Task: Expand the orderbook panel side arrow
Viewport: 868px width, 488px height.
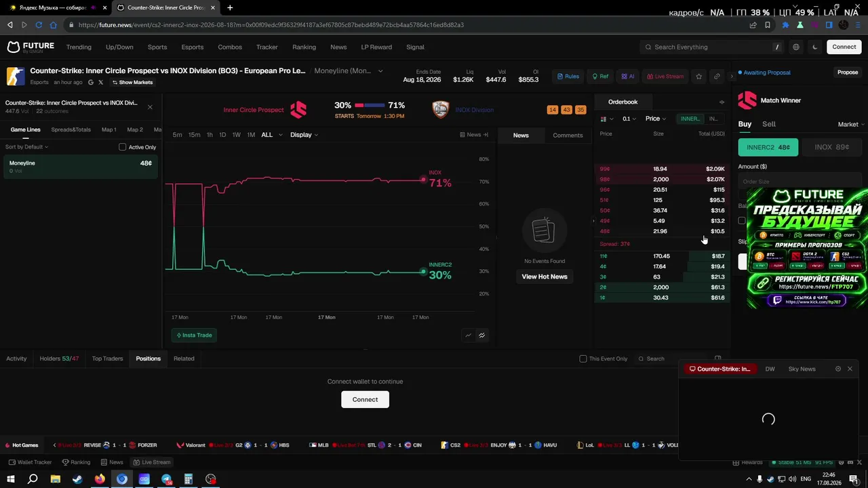Action: (593, 221)
